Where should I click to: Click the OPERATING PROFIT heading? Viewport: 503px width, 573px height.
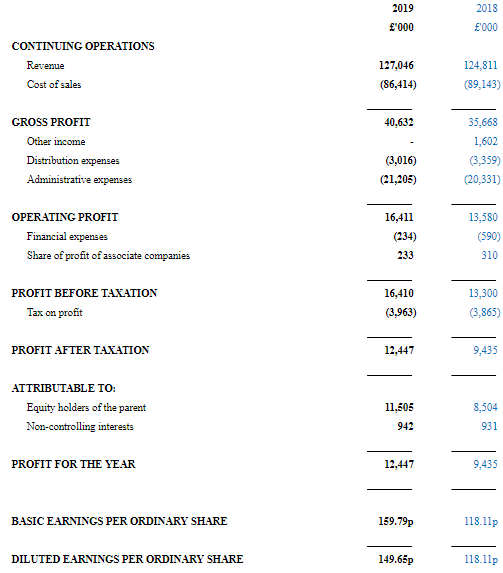coord(65,217)
